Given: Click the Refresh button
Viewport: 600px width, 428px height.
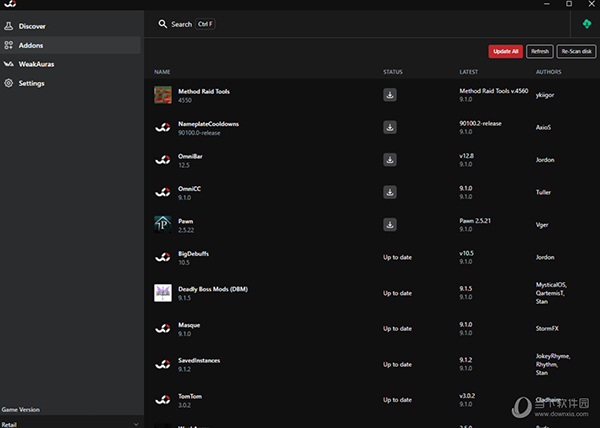Looking at the screenshot, I should tap(540, 51).
